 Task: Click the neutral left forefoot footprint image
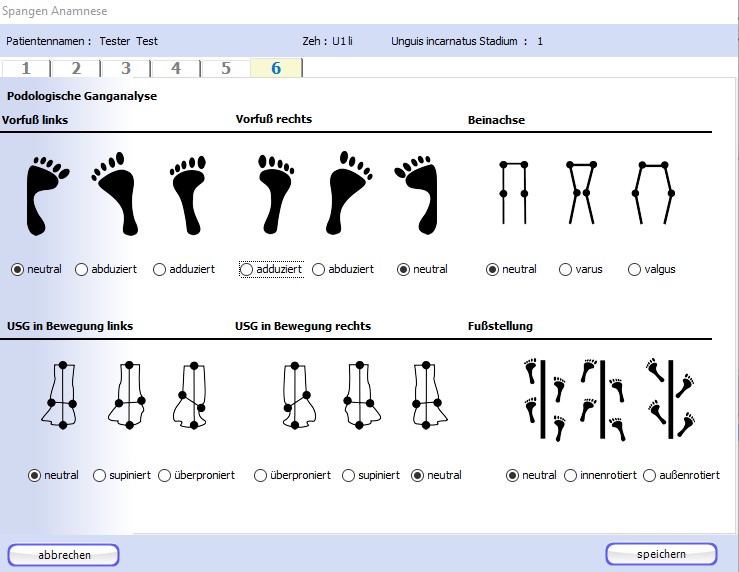(48, 196)
